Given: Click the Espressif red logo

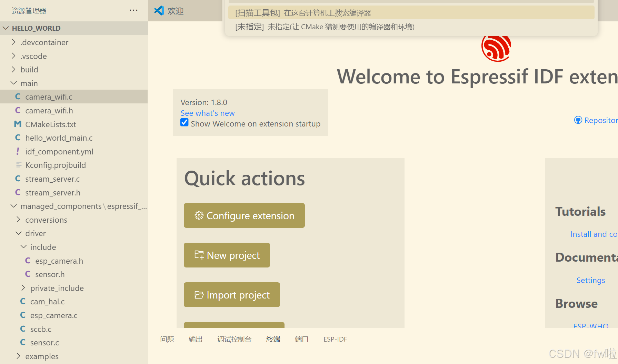Looking at the screenshot, I should (x=496, y=48).
